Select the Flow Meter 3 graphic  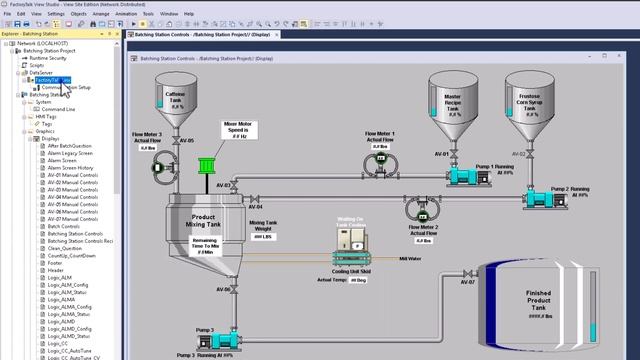pyautogui.click(x=165, y=168)
